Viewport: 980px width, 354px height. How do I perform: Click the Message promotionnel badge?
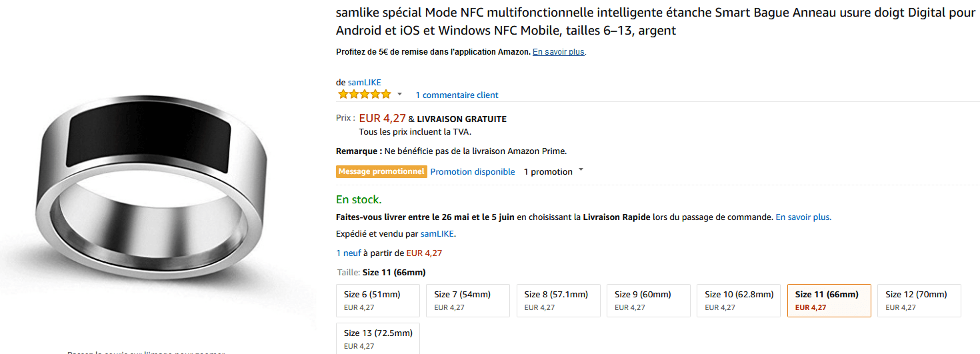pyautogui.click(x=381, y=171)
